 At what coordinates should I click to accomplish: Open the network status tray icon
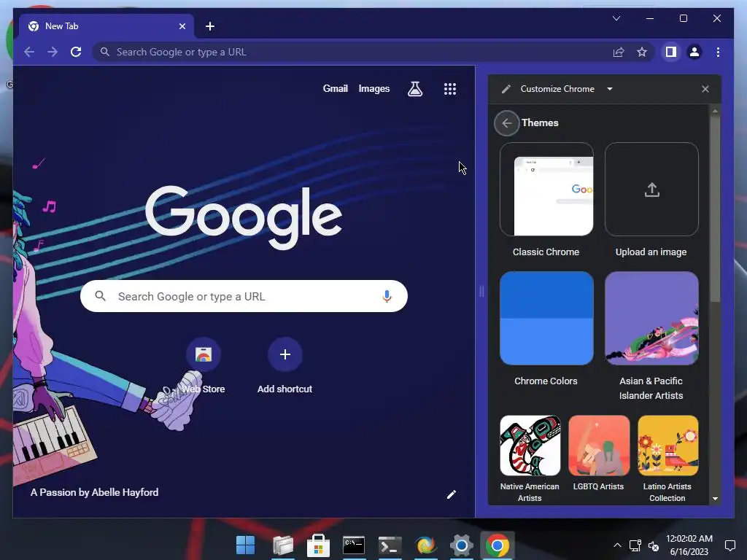pyautogui.click(x=635, y=545)
